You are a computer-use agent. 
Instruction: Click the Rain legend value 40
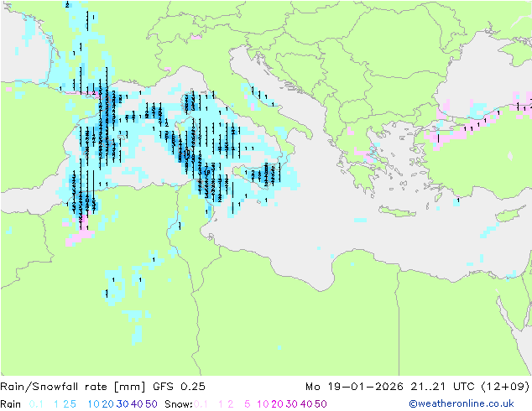pyautogui.click(x=137, y=404)
